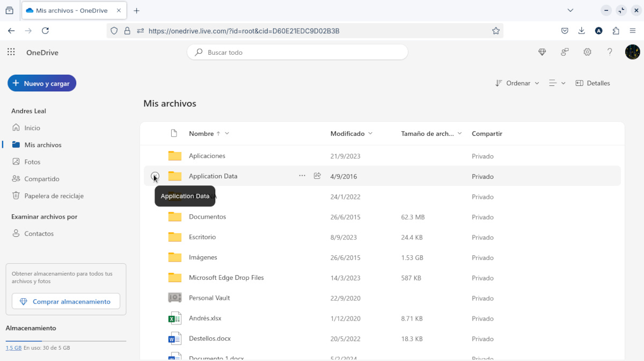Open the people share icon in header
Image resolution: width=644 pixels, height=361 pixels.
coord(565,52)
